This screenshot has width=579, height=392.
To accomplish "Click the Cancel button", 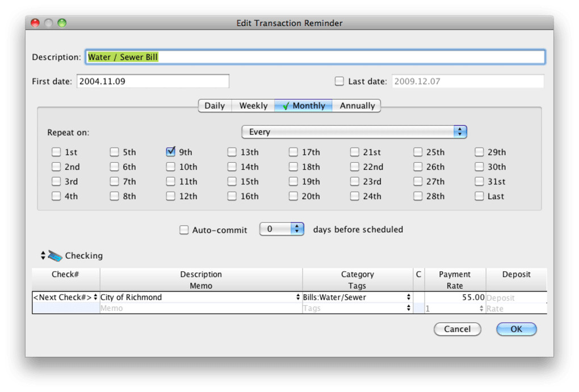I will pos(457,329).
